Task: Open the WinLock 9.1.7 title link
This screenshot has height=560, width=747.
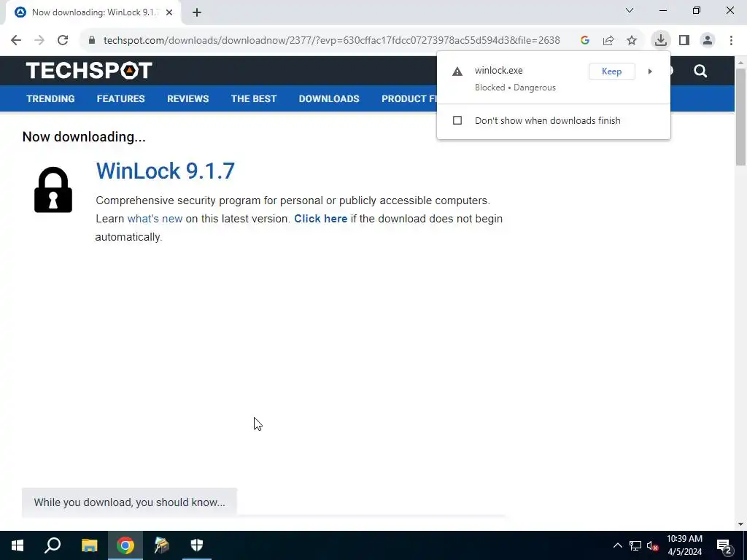Action: tap(166, 171)
